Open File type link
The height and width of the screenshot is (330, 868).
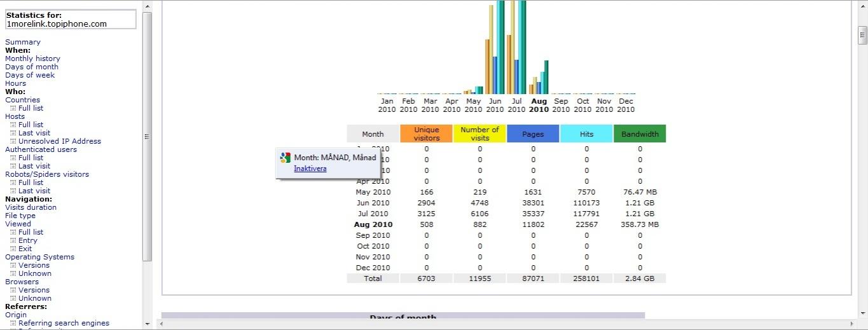tap(20, 216)
